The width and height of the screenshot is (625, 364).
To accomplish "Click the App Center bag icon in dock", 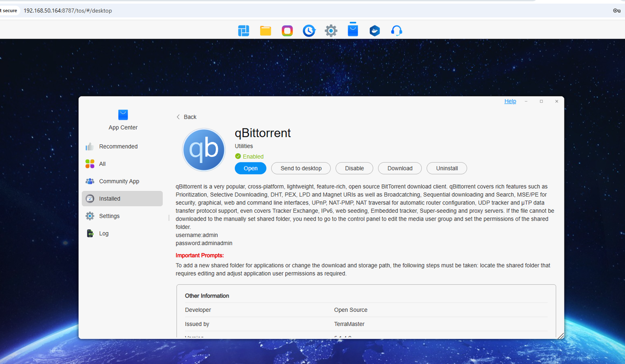I will 353,30.
